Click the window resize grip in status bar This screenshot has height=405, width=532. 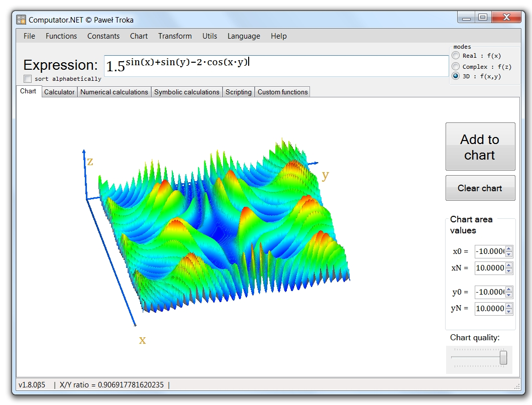pyautogui.click(x=517, y=386)
